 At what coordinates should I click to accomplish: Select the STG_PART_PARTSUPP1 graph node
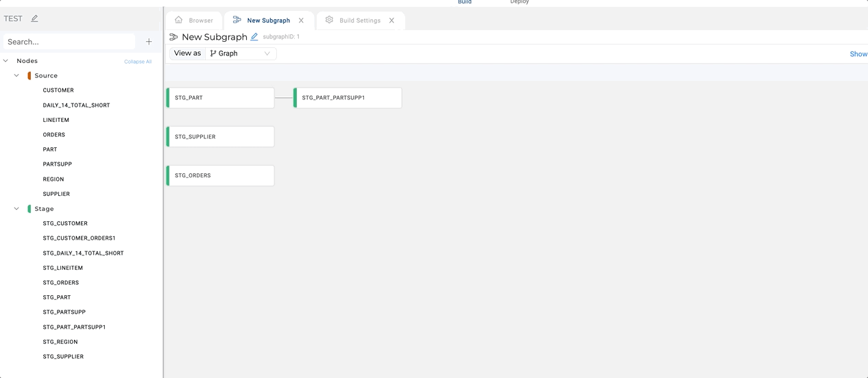(348, 98)
